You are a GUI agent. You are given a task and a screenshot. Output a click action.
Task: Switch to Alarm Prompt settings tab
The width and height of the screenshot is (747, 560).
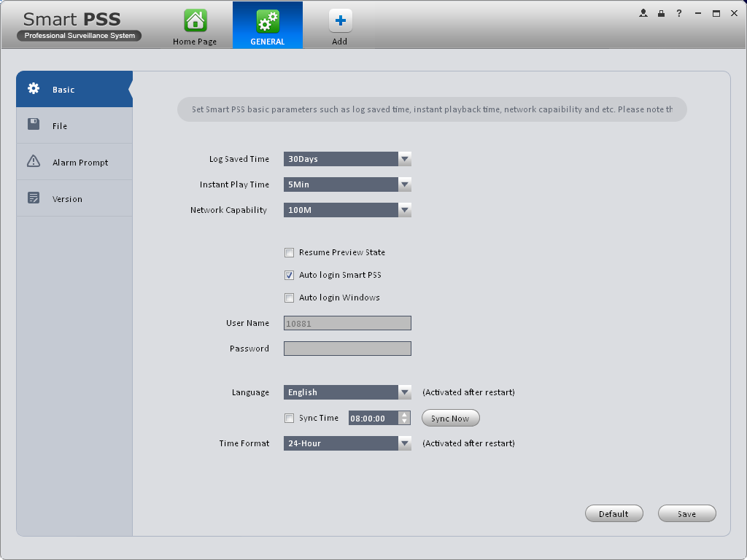click(x=74, y=162)
